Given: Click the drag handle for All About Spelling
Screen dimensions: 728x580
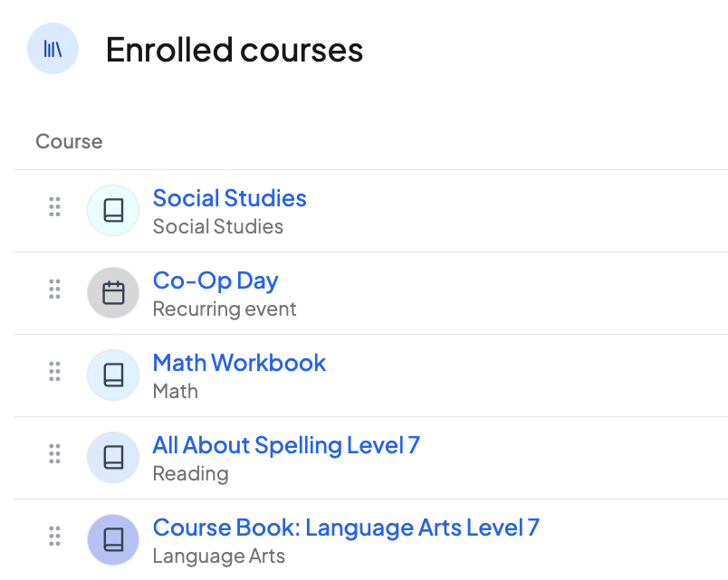Looking at the screenshot, I should pyautogui.click(x=54, y=453).
